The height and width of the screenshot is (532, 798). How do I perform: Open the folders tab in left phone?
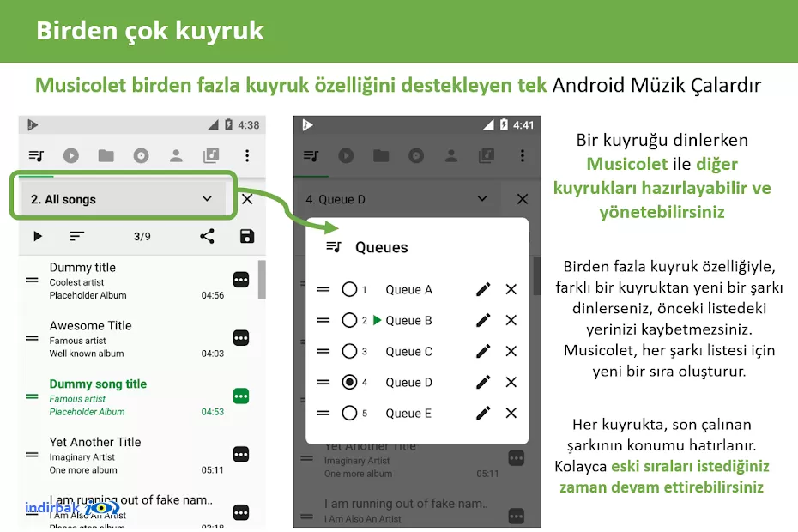(106, 156)
